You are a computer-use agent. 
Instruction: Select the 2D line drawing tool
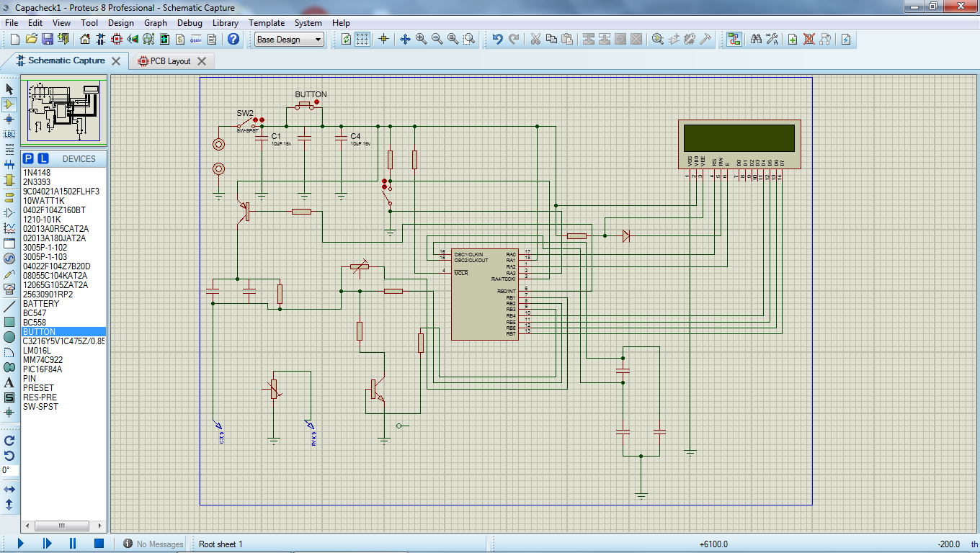pos(9,306)
